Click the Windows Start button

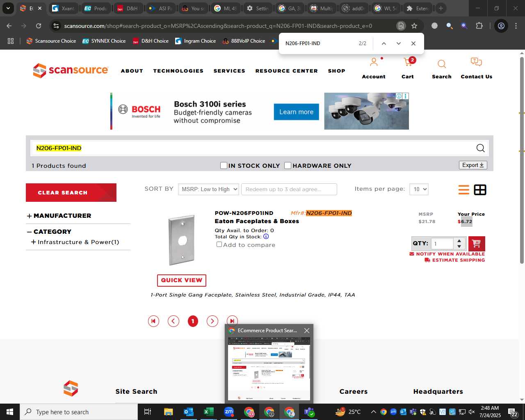pyautogui.click(x=10, y=412)
